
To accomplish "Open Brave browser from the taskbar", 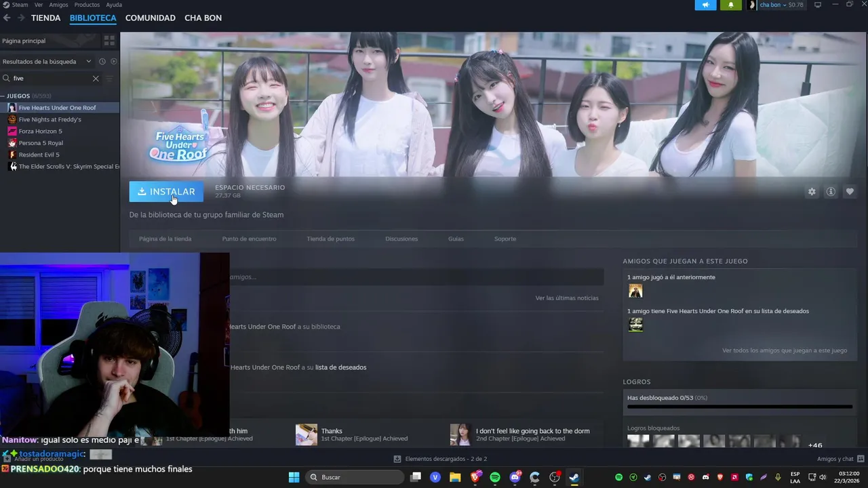I will click(x=475, y=477).
